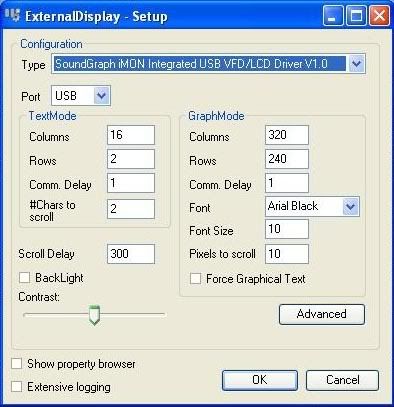Viewport: 394px width, 407px height.
Task: Focus the TextMode Rows field
Action: click(131, 159)
